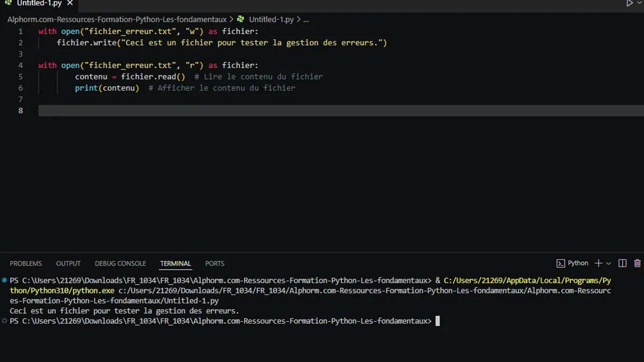Screen dimensions: 644x362
Task: Split the terminal pane
Action: [623, 263]
